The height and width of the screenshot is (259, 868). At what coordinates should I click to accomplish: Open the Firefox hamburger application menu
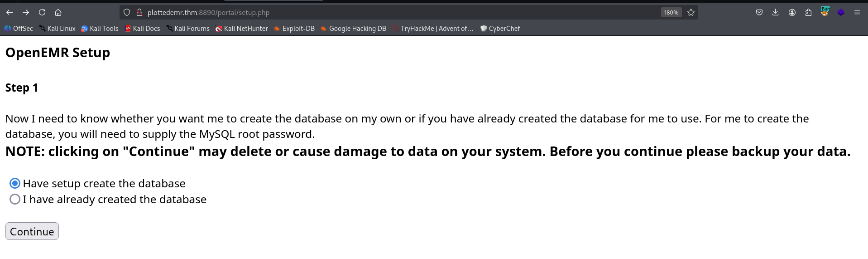tap(857, 12)
